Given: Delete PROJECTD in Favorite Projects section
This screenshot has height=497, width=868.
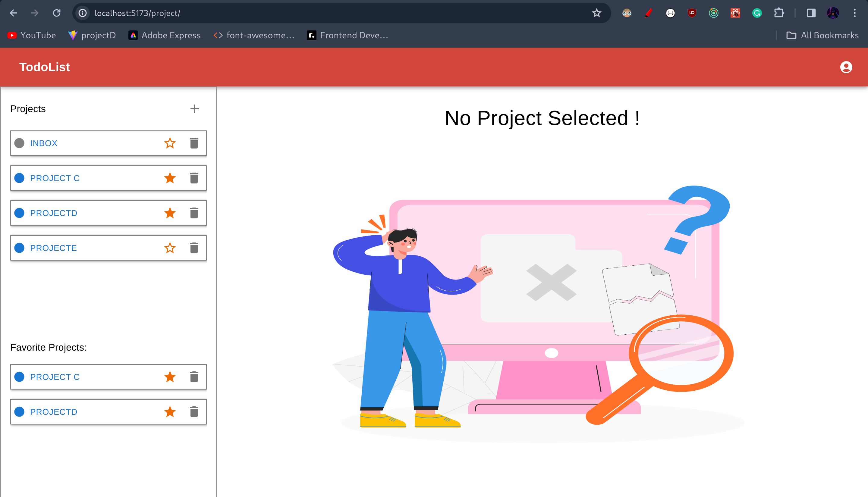Looking at the screenshot, I should 194,412.
